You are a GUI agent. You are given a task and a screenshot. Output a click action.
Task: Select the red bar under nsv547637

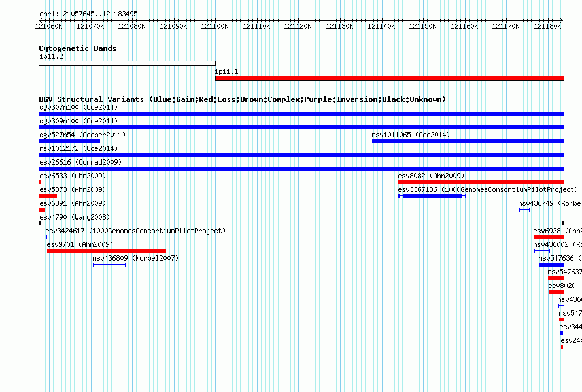coord(556,278)
